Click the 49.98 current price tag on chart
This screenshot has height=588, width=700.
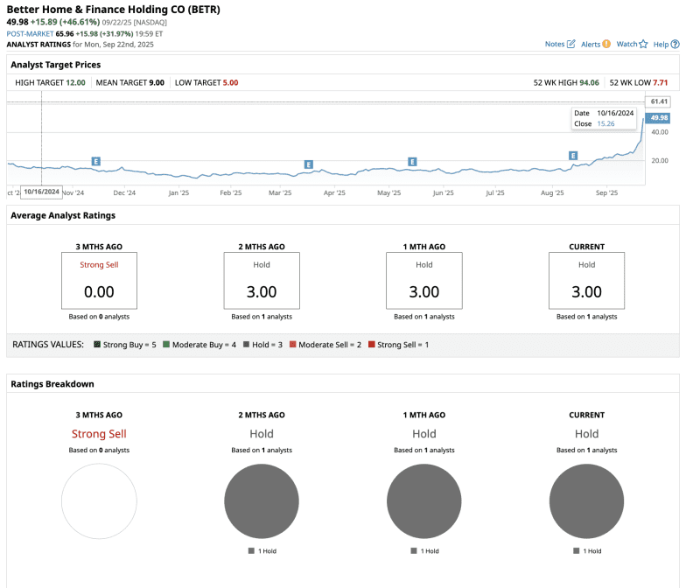657,117
